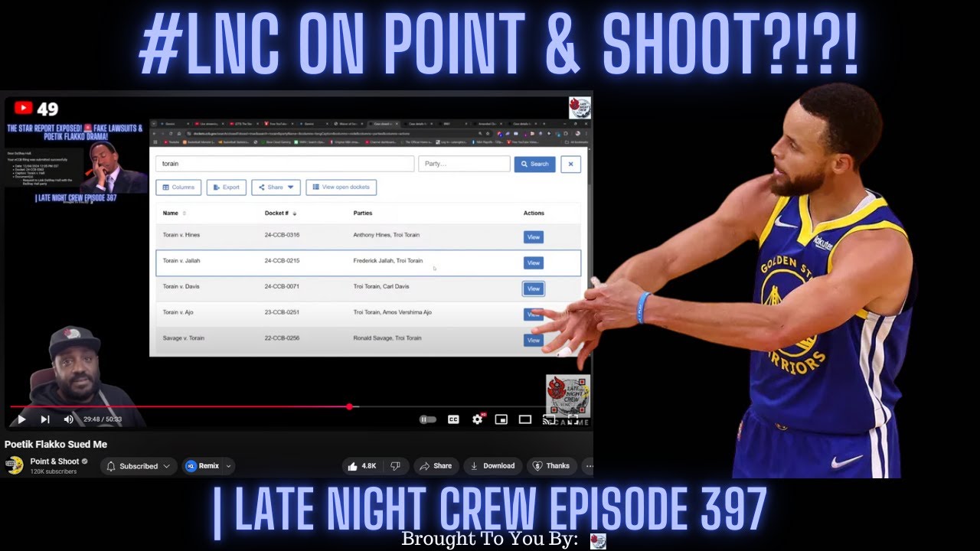Toggle closed captions CC button
980x551 pixels.
pyautogui.click(x=453, y=419)
